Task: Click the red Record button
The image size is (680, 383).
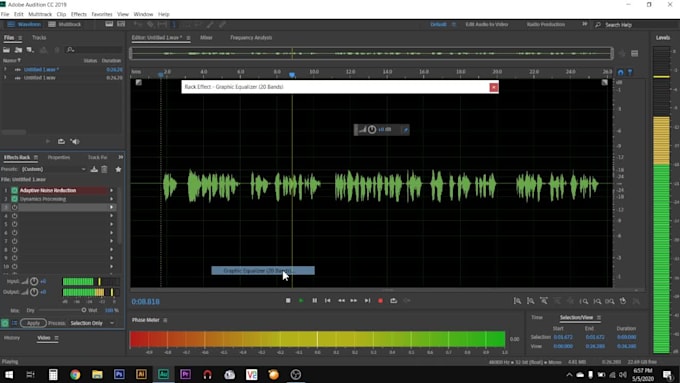Action: (380, 301)
